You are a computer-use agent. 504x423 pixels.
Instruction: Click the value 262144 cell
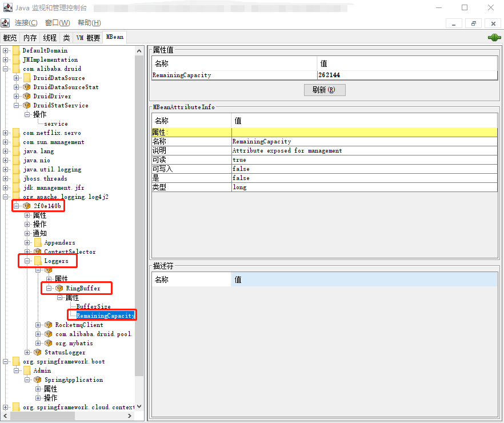pyautogui.click(x=407, y=75)
